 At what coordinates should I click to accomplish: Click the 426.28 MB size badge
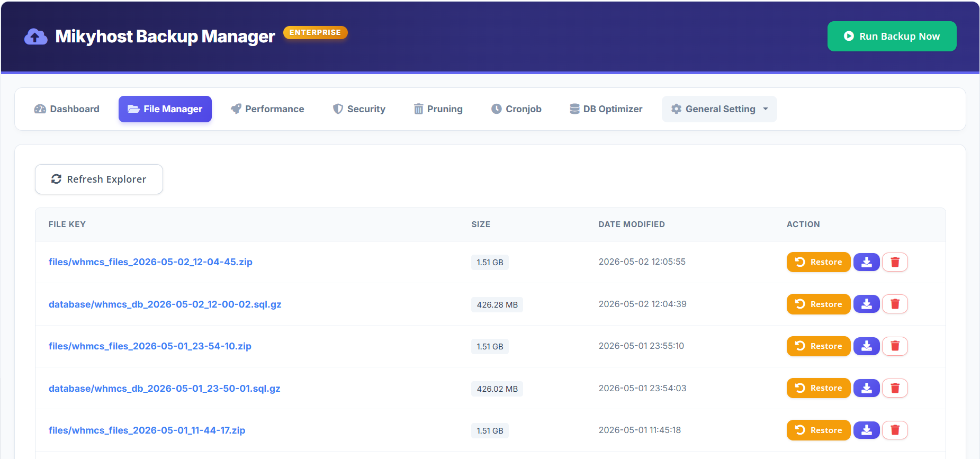tap(497, 304)
